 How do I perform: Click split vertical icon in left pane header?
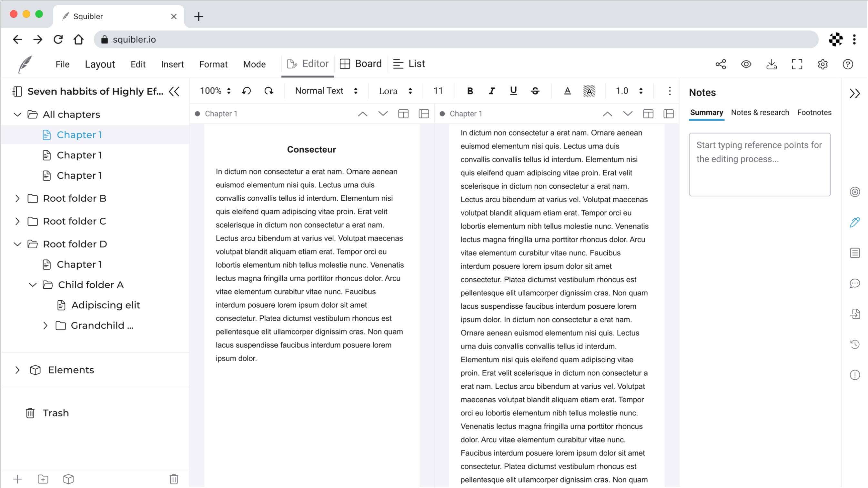pyautogui.click(x=403, y=114)
